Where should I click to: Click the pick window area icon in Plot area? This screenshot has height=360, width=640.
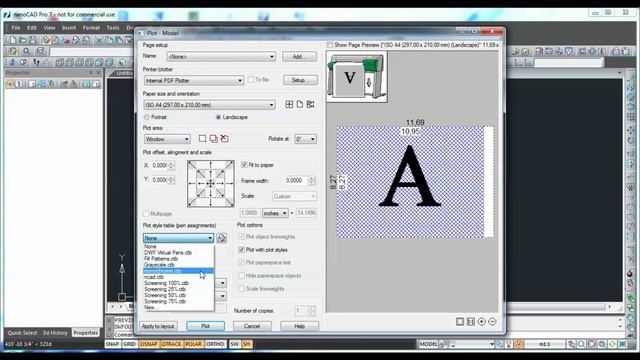202,139
